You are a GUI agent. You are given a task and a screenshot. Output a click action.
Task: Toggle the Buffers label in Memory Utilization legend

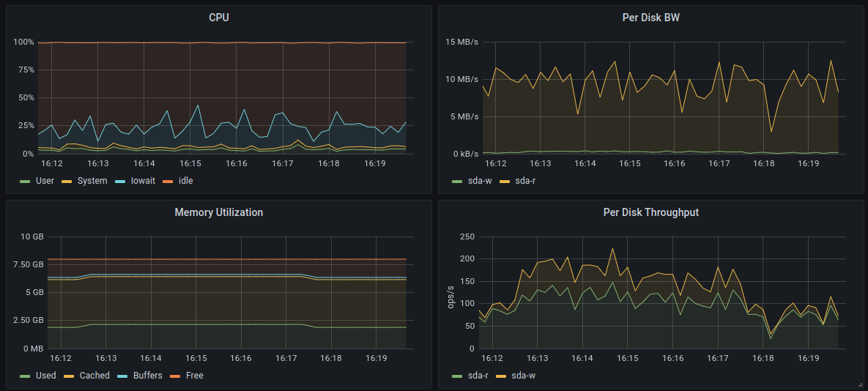coord(147,376)
